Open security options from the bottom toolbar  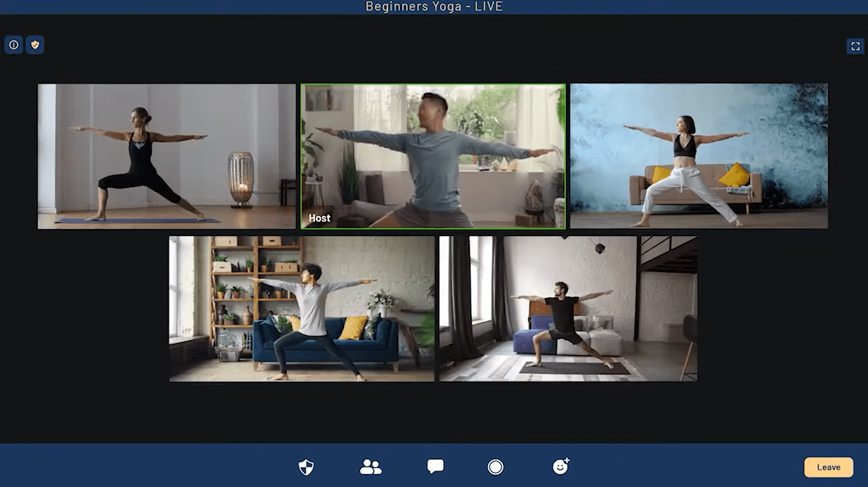tap(306, 467)
